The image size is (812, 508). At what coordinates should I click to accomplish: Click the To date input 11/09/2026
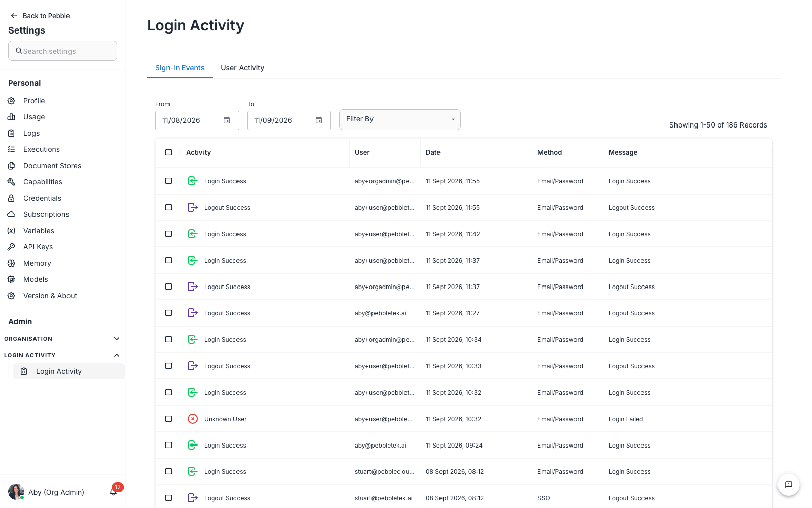pyautogui.click(x=289, y=120)
